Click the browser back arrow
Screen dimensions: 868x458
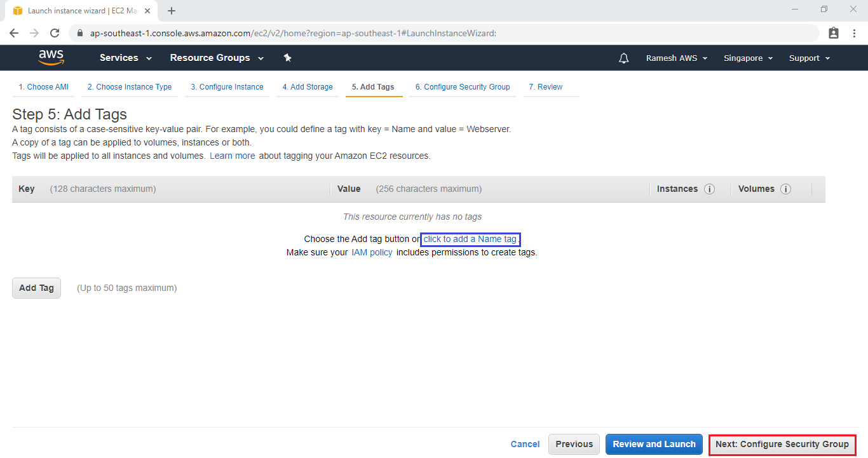(14, 33)
